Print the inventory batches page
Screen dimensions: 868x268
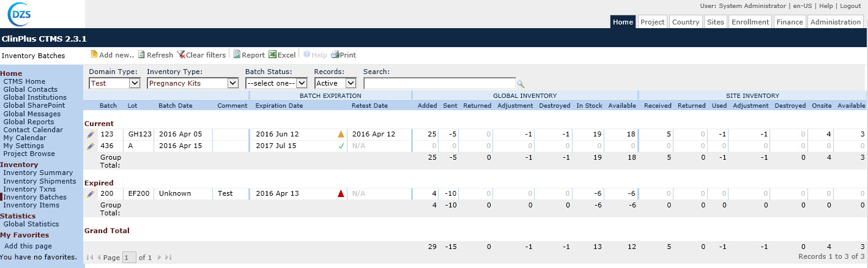click(x=335, y=55)
